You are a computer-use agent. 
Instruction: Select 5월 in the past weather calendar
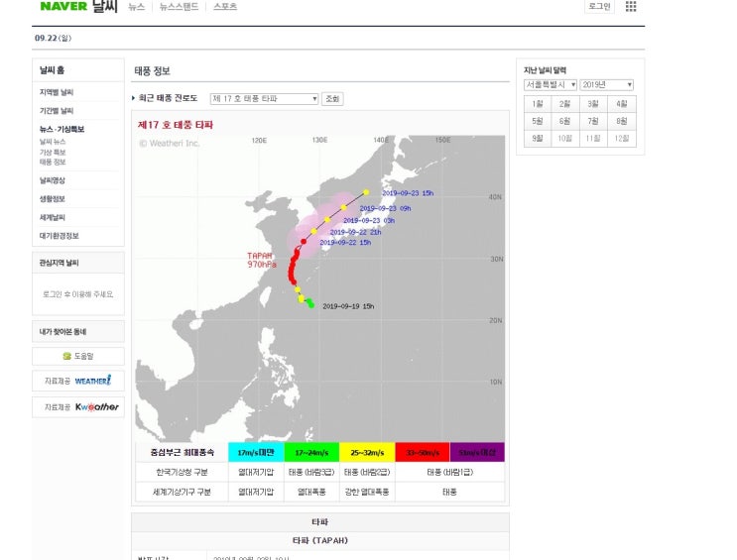click(538, 121)
